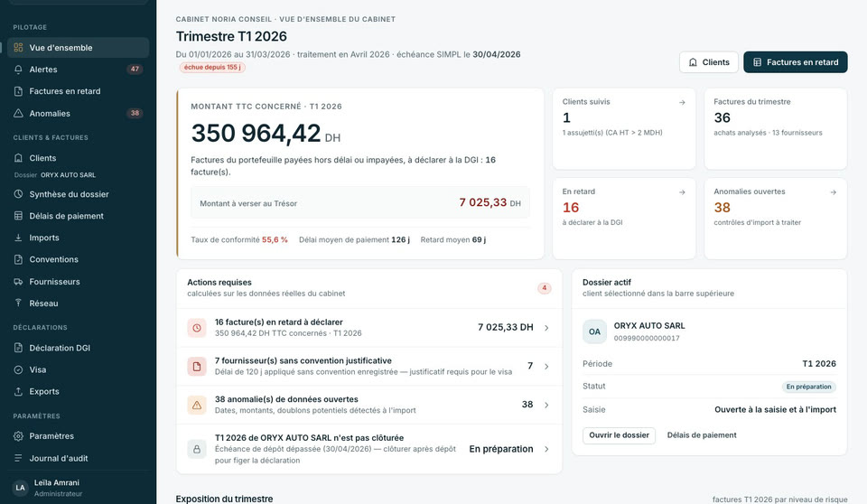The image size is (867, 504).
Task: Open Vue d'ensemble grid icon in sidebar
Action: tap(18, 48)
